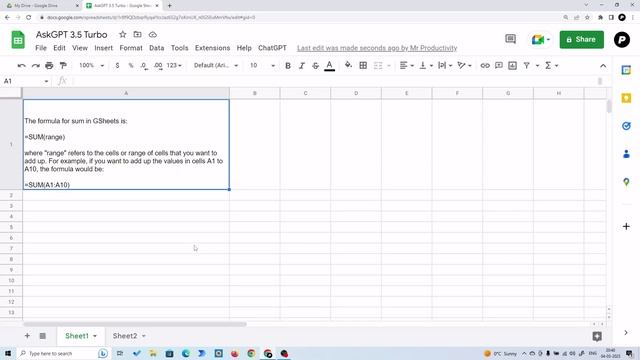The width and height of the screenshot is (640, 360).
Task: Switch to the Sheet2 tab
Action: 125,336
